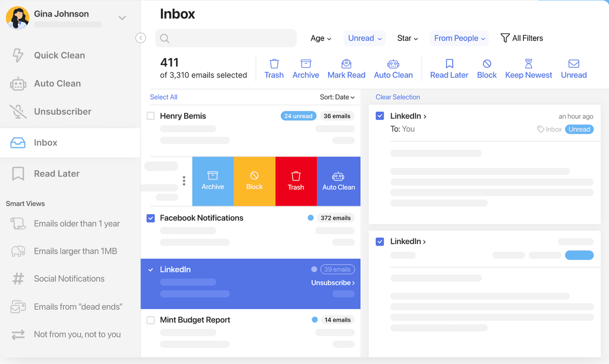Click the hashtag Social Notifications icon
The width and height of the screenshot is (609, 364).
(x=18, y=279)
